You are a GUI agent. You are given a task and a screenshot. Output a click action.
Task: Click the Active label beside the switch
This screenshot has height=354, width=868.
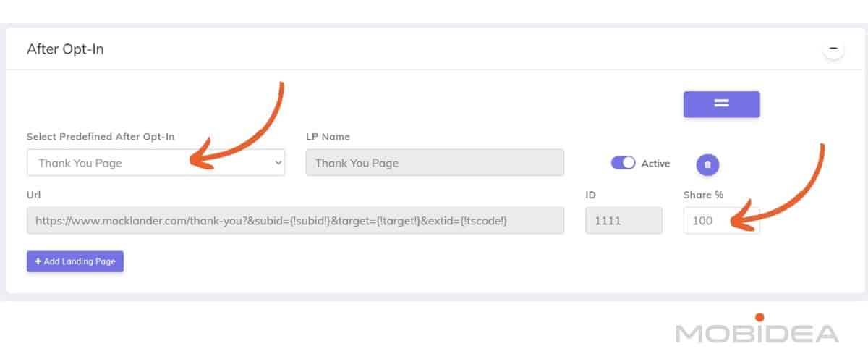(x=655, y=164)
